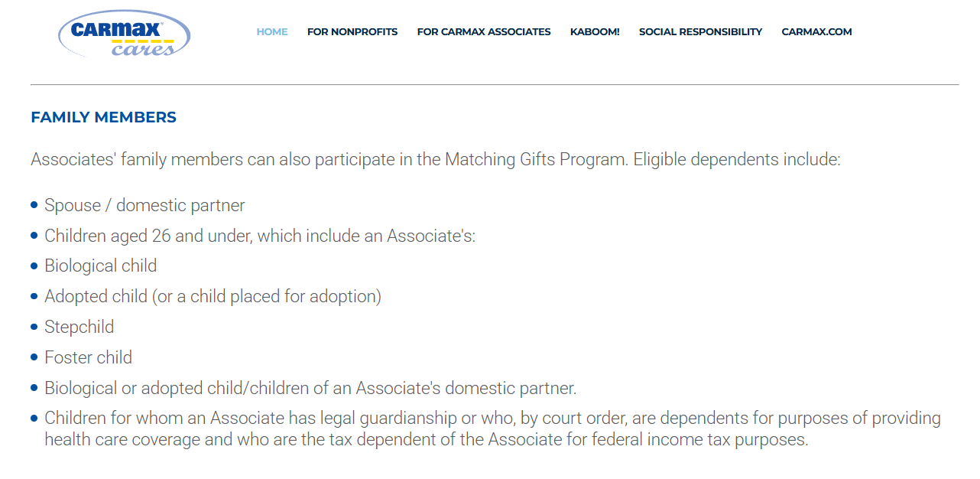This screenshot has height=479, width=980.
Task: Click the "Spouse / domestic partner" list item
Action: point(144,205)
